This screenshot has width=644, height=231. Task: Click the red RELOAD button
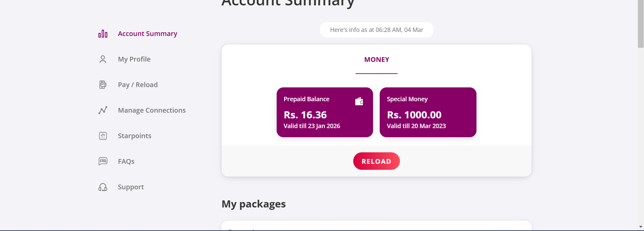tap(376, 161)
